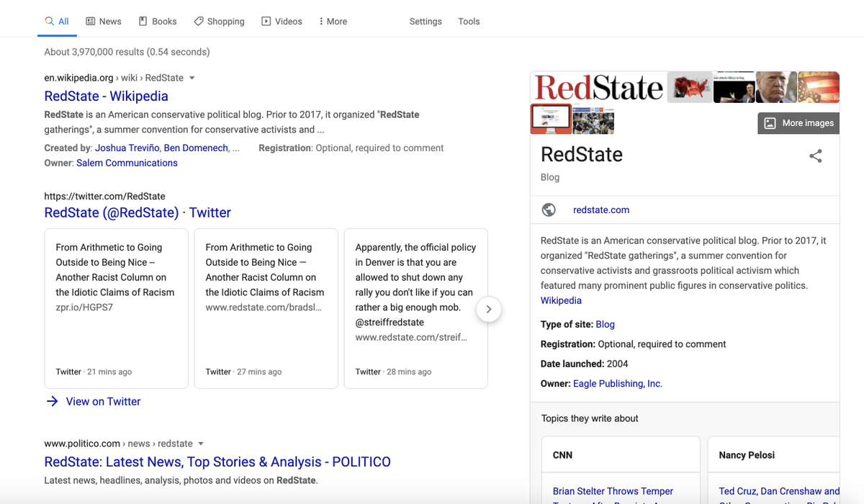The image size is (864, 504).
Task: Open Eagle Publishing, Inc. link
Action: 618,384
